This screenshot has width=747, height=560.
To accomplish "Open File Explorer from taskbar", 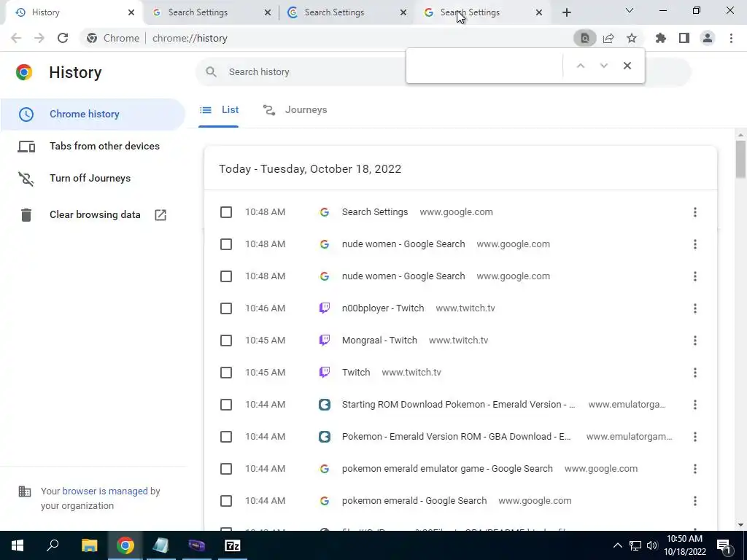I will click(x=89, y=545).
